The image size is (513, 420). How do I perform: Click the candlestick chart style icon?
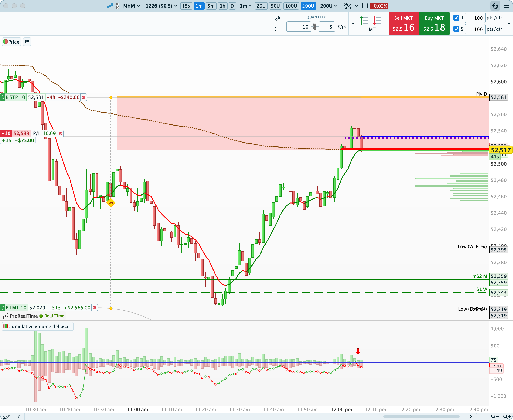[x=110, y=6]
